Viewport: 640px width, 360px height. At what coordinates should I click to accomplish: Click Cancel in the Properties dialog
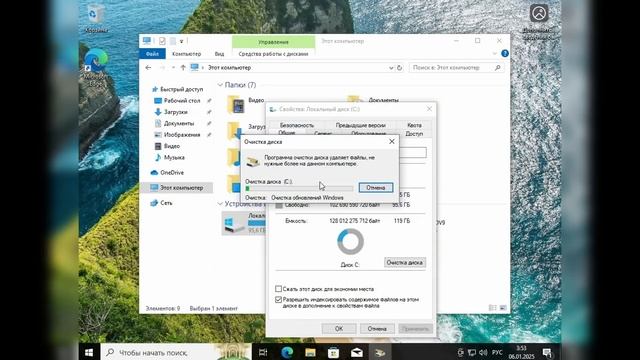click(x=377, y=329)
